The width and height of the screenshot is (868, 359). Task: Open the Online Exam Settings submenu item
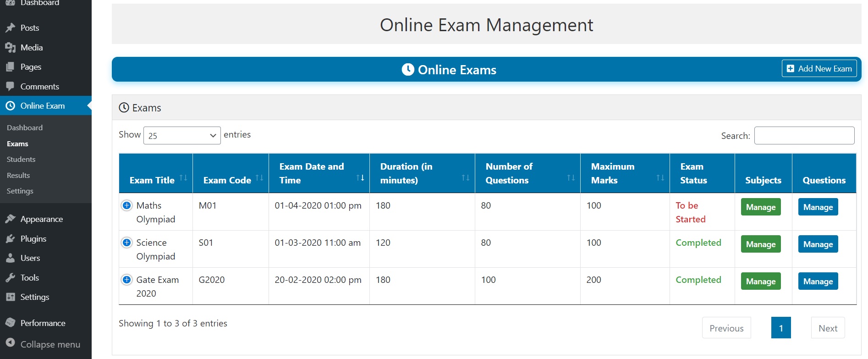pos(20,191)
